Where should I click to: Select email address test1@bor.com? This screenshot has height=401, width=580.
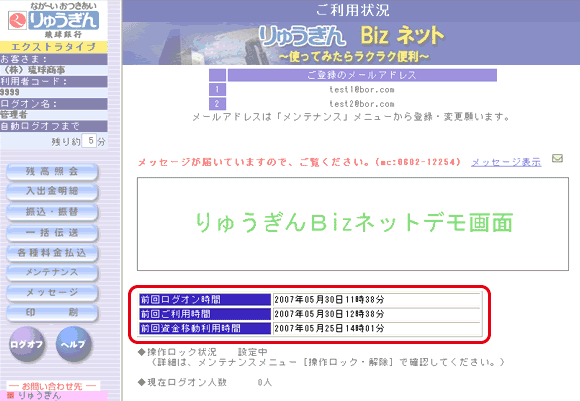tap(362, 90)
